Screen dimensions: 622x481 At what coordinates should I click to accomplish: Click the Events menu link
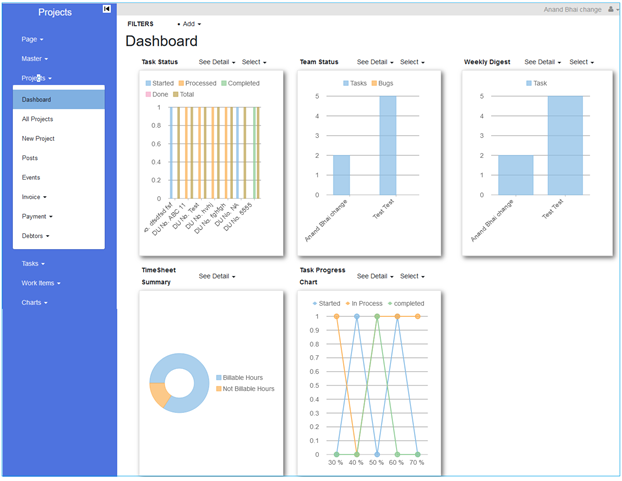[x=31, y=177]
